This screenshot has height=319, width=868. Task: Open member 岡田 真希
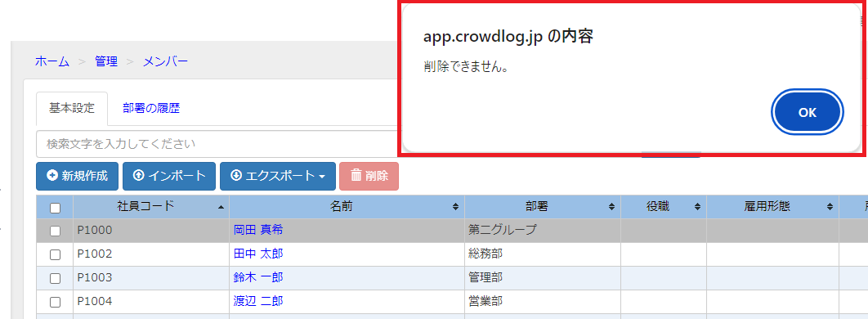click(258, 230)
